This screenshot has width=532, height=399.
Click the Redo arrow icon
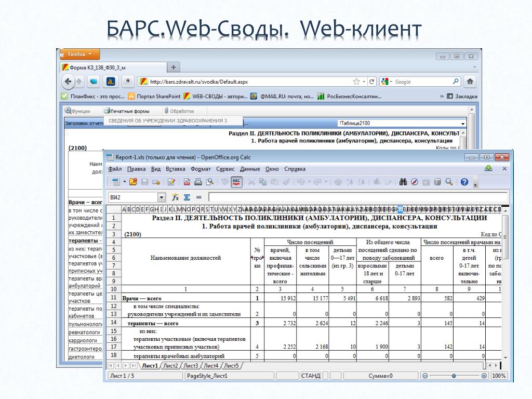tap(317, 182)
